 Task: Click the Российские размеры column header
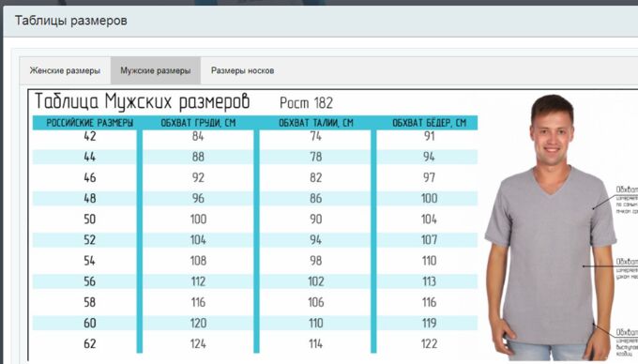tap(89, 123)
